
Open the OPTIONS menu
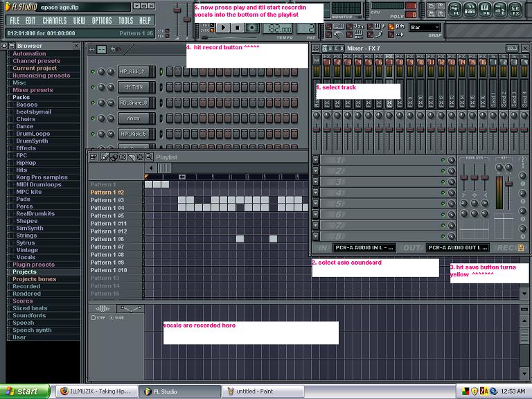pyautogui.click(x=102, y=21)
